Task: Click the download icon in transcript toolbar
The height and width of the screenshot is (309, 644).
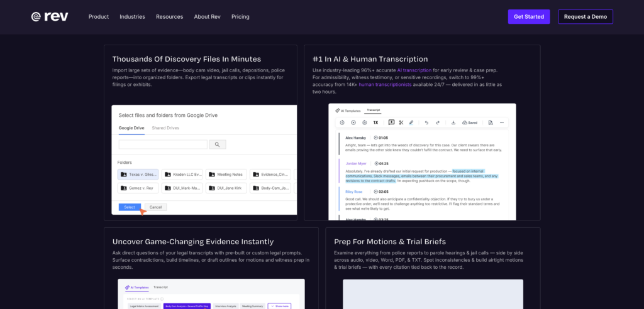Action: coord(453,122)
